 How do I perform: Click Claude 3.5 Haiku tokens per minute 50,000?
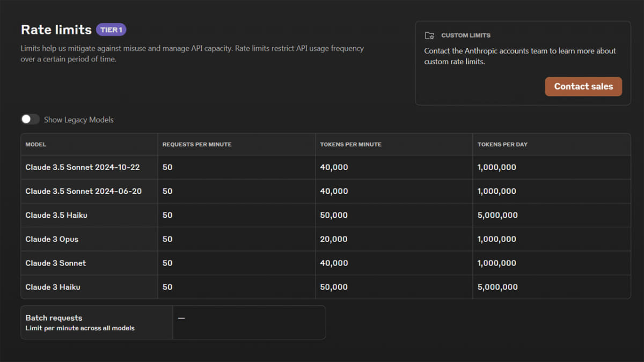coord(334,215)
